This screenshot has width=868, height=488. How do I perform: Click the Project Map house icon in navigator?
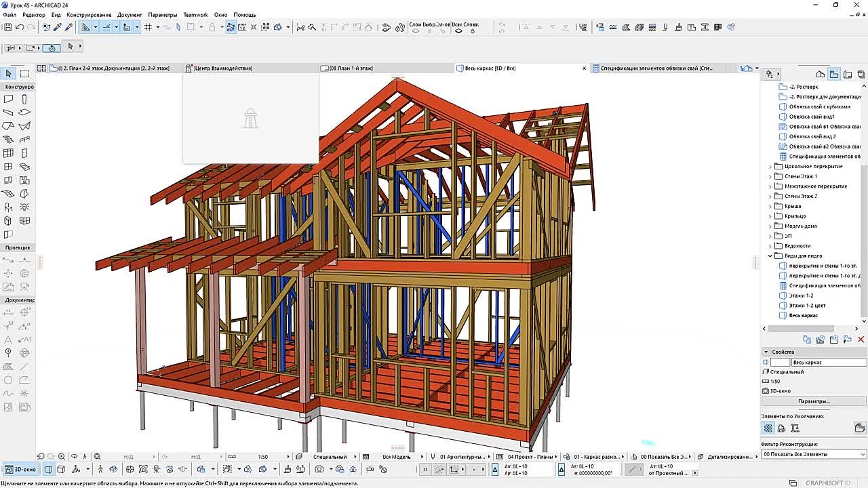click(821, 74)
